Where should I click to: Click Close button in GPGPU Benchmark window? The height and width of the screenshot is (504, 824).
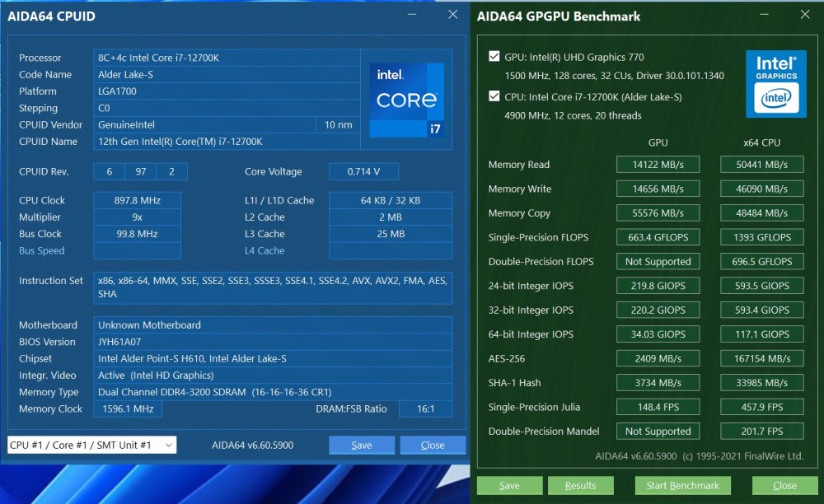pos(784,486)
